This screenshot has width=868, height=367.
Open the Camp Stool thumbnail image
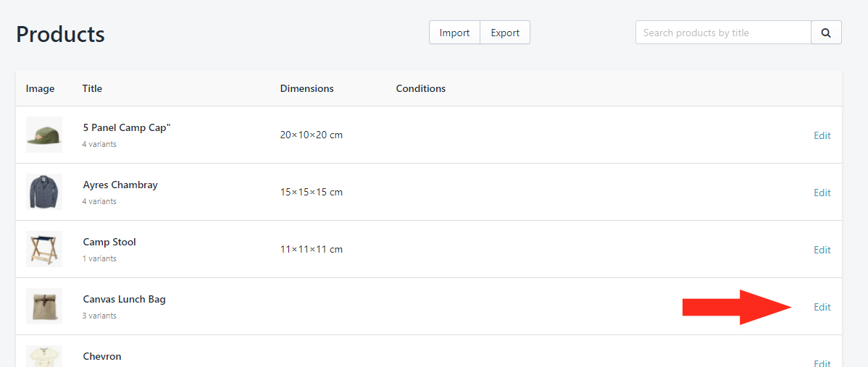click(44, 249)
